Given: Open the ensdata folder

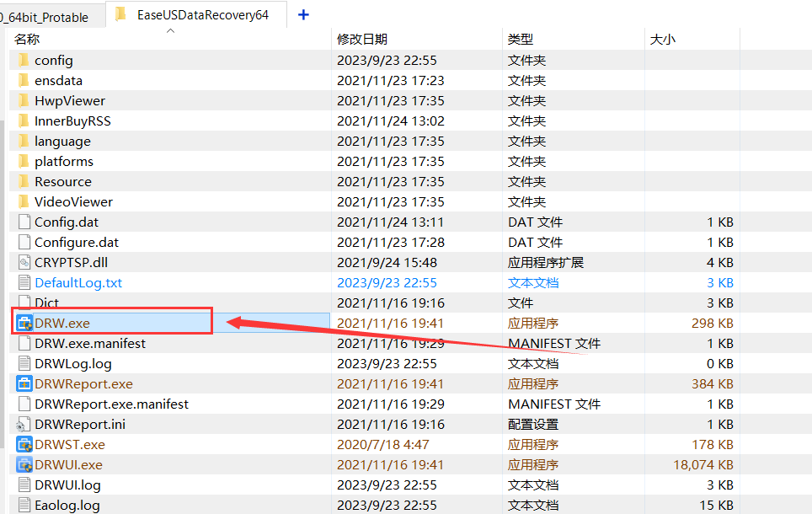Looking at the screenshot, I should coord(55,80).
